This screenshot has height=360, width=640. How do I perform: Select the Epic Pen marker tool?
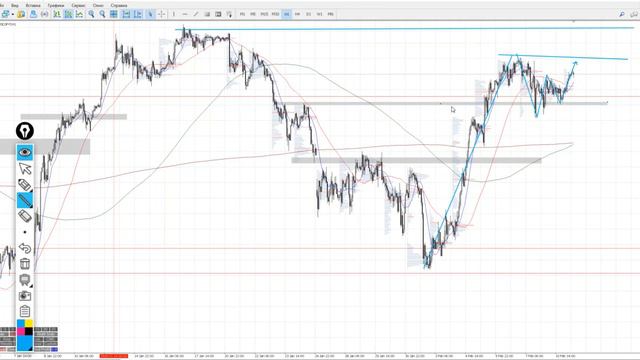click(25, 184)
